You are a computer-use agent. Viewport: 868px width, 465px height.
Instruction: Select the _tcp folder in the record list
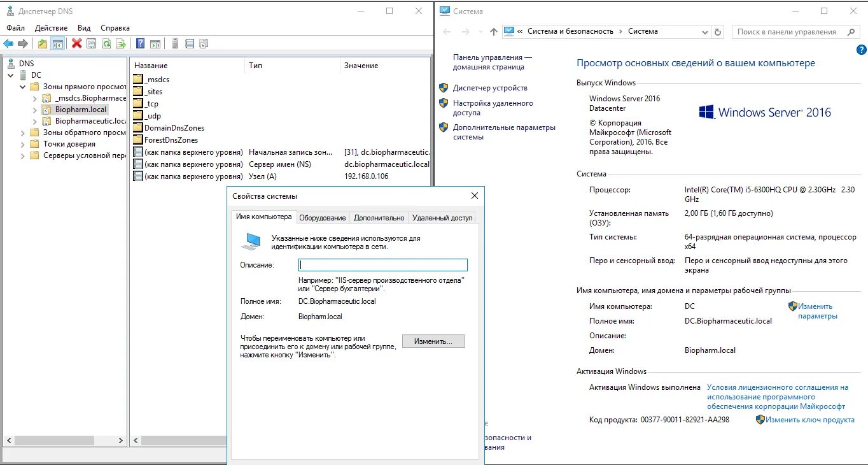[146, 104]
